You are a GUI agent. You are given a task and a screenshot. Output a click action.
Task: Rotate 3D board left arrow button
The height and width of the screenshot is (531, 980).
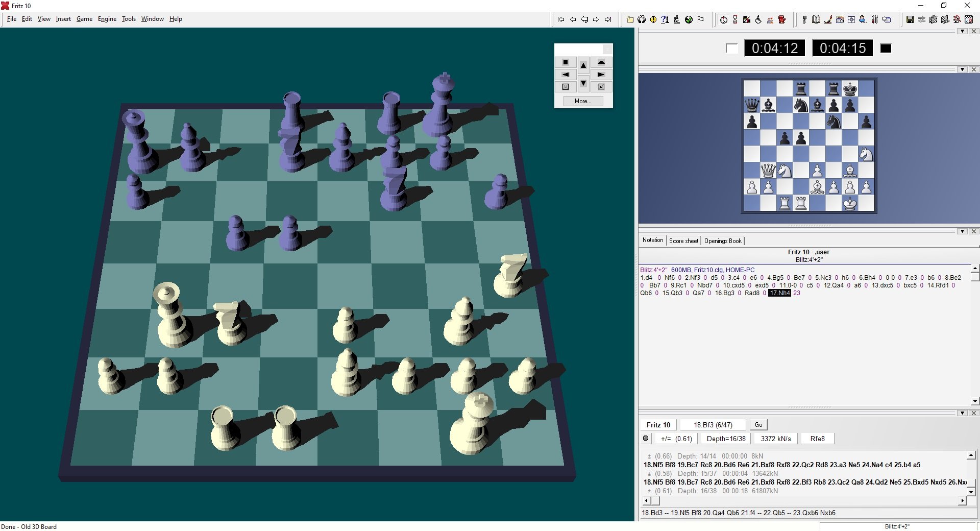[x=566, y=75]
